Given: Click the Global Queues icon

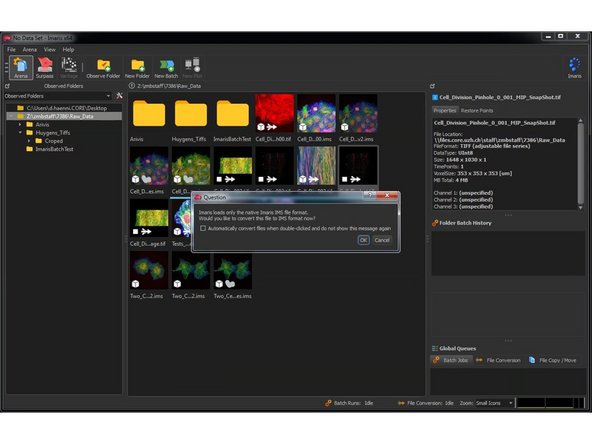Looking at the screenshot, I should 435,348.
